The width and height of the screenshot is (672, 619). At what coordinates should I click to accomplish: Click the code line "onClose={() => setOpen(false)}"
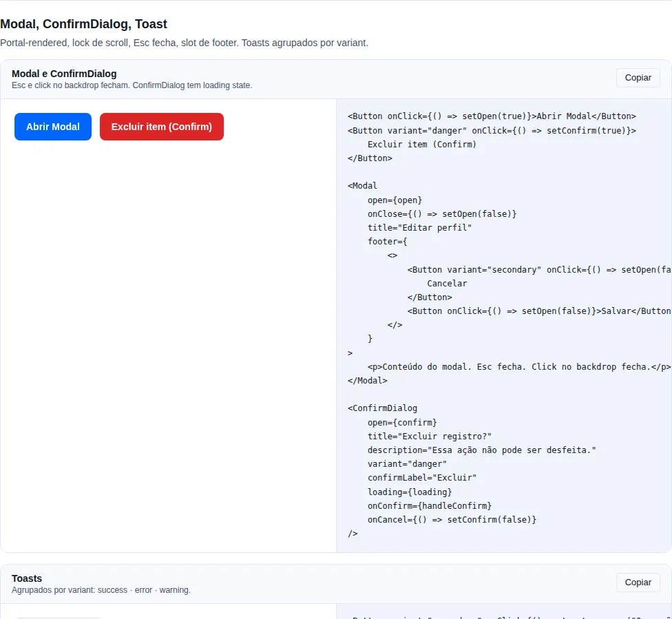pyautogui.click(x=442, y=213)
